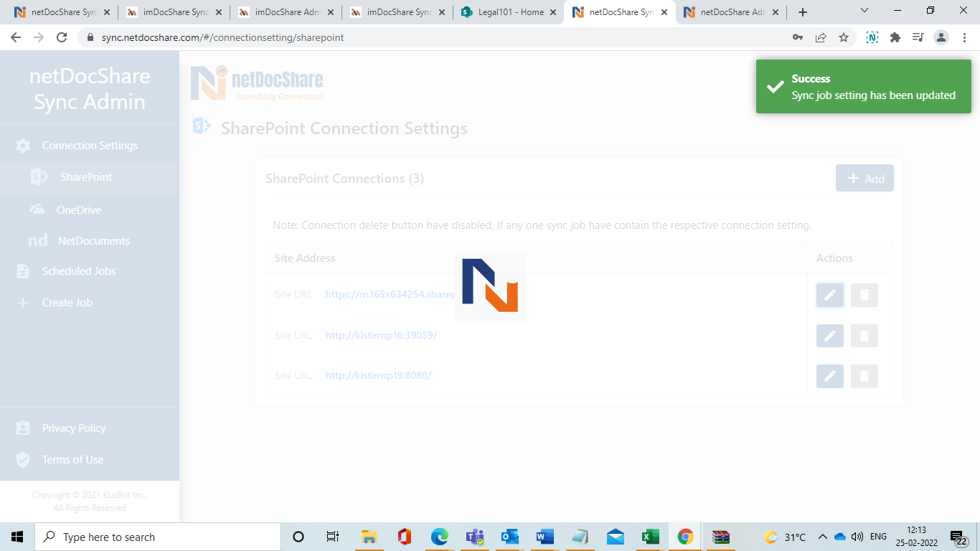Bookmark this page with the star icon
Image resolution: width=980 pixels, height=551 pixels.
[x=844, y=37]
